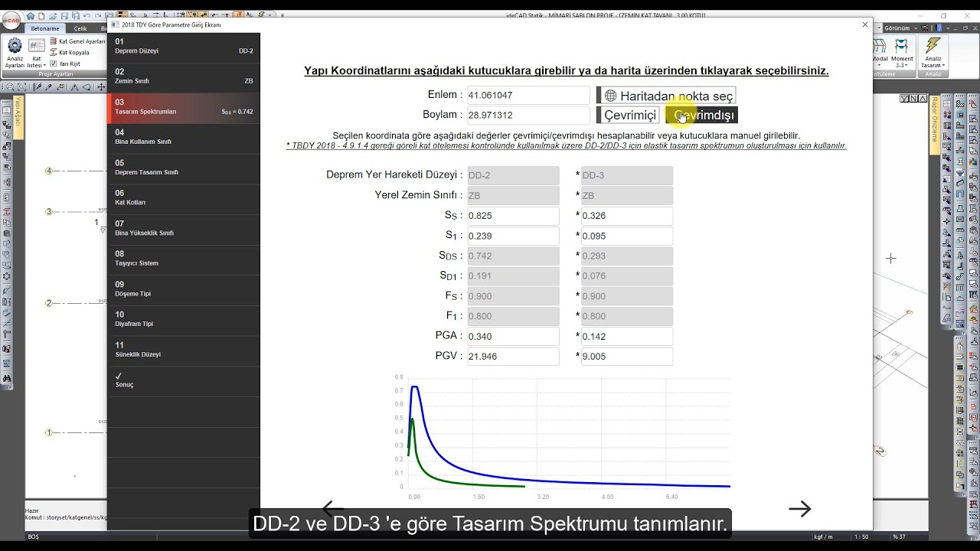Select step 02 Zemin Sınıfı
980x551 pixels.
(x=184, y=77)
